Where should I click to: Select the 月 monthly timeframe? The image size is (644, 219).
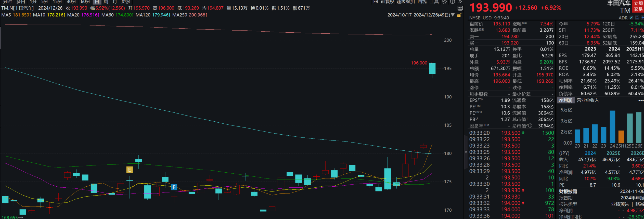(115, 2)
